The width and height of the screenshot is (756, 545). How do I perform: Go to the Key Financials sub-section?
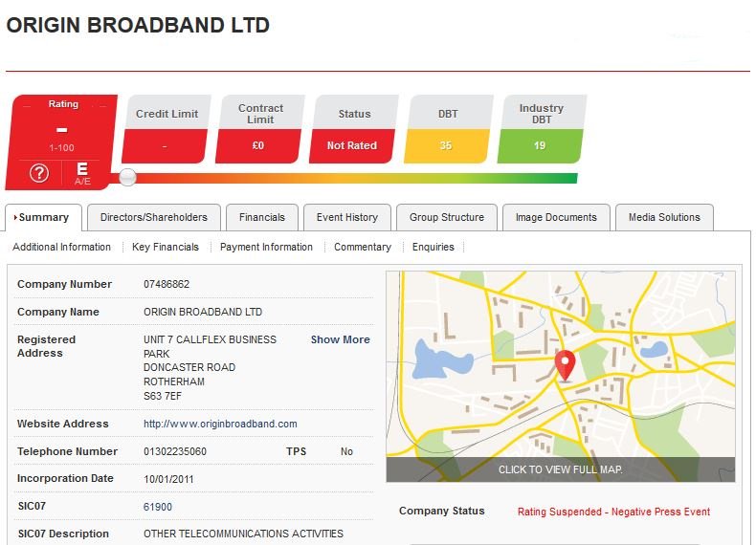click(x=166, y=247)
